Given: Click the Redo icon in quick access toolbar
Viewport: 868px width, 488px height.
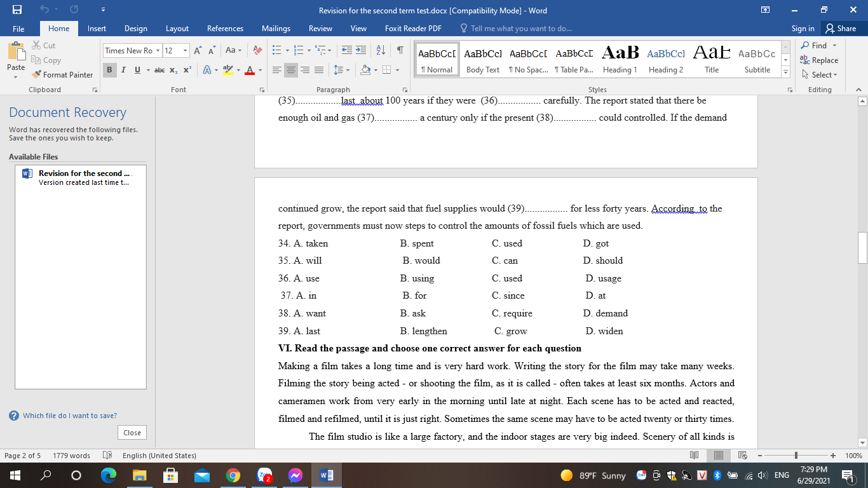Looking at the screenshot, I should coord(74,10).
